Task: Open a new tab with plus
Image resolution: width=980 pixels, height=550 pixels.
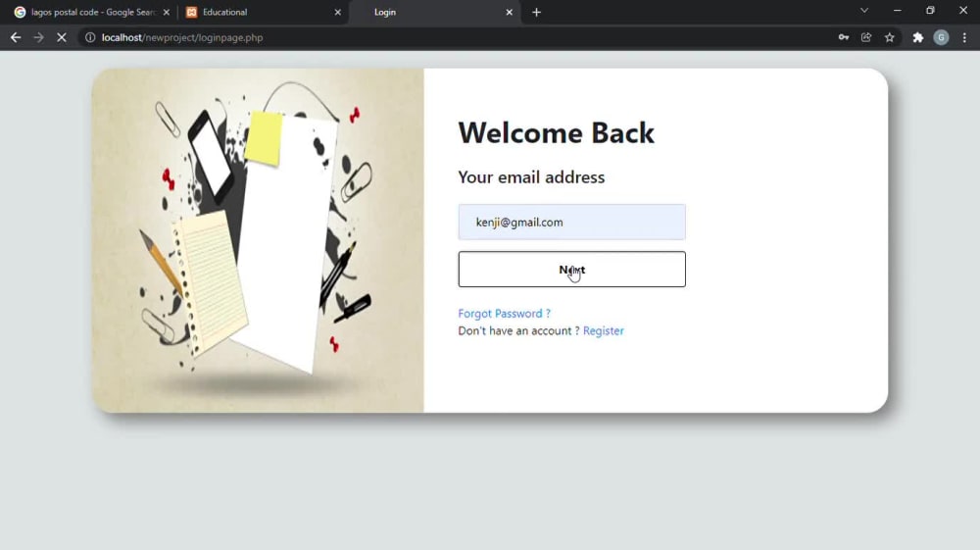Action: tap(536, 12)
